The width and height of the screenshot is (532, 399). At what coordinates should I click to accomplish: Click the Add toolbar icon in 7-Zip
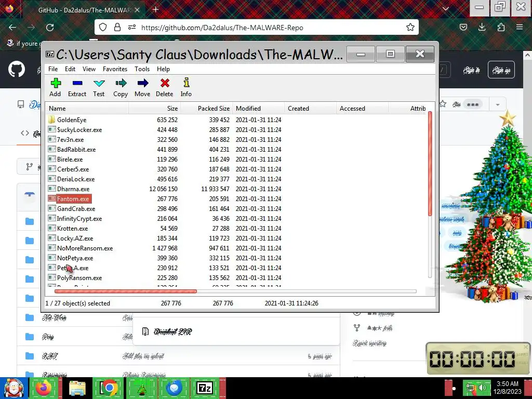[55, 87]
